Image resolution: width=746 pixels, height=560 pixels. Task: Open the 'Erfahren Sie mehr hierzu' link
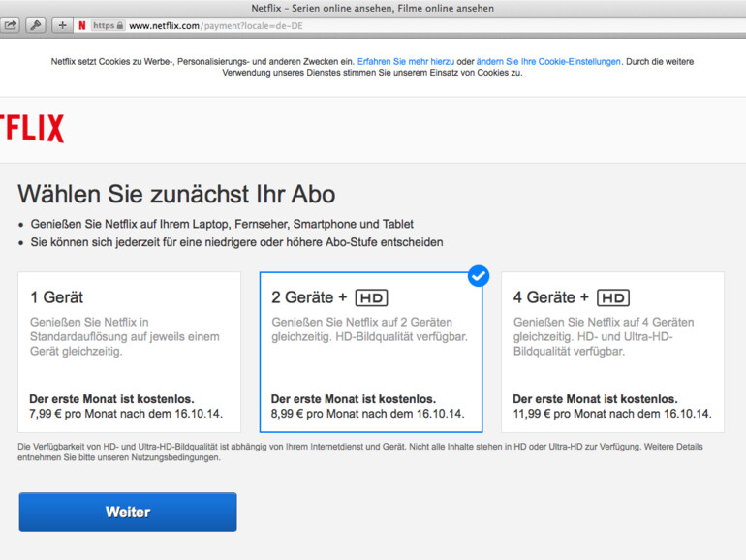pyautogui.click(x=406, y=61)
